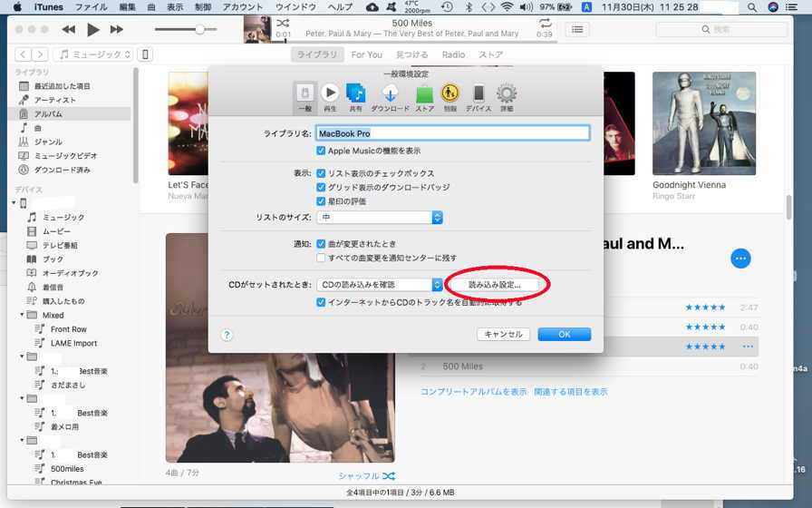Switch to the Radio tab

(454, 54)
